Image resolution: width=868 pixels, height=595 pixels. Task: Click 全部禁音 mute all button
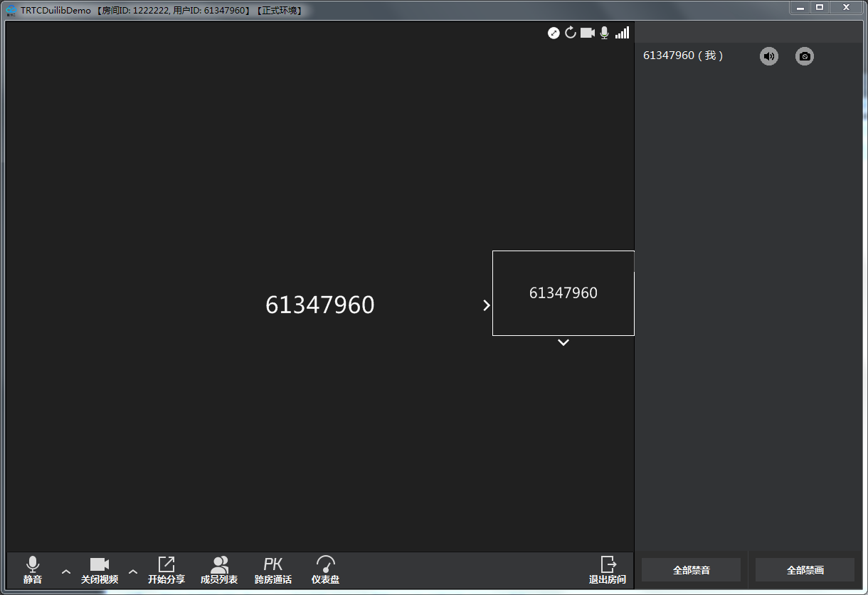pyautogui.click(x=692, y=570)
